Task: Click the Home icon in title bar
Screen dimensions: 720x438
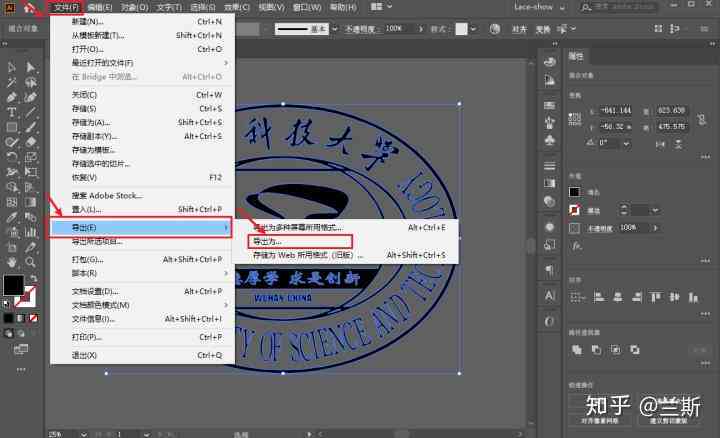Action: pos(30,7)
